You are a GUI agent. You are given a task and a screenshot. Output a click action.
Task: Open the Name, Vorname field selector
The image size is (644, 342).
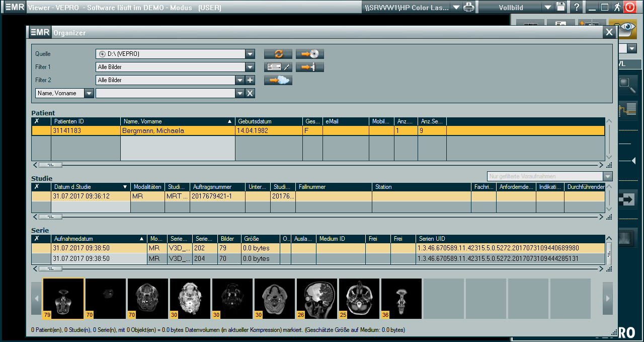[89, 93]
